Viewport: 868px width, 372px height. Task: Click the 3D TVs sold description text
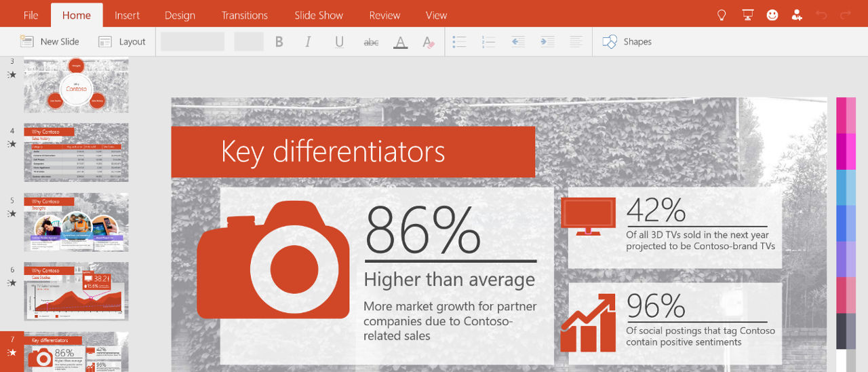click(701, 240)
